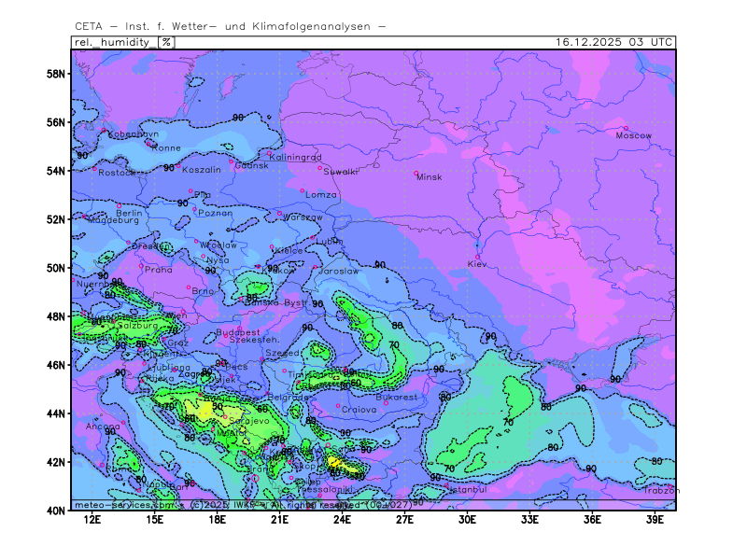Click the Kaliningrad city marker
Viewport: 747px width, 560px height.
270,153
